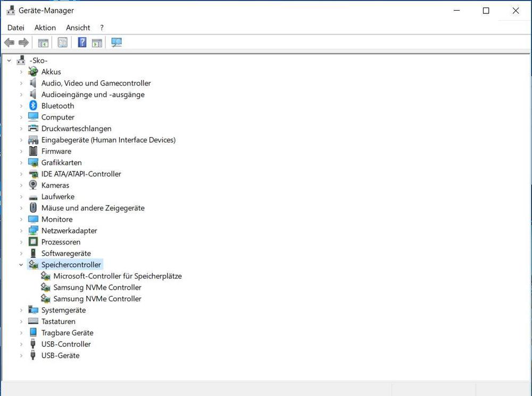Collapse the -Sko- root computer node

click(9, 61)
